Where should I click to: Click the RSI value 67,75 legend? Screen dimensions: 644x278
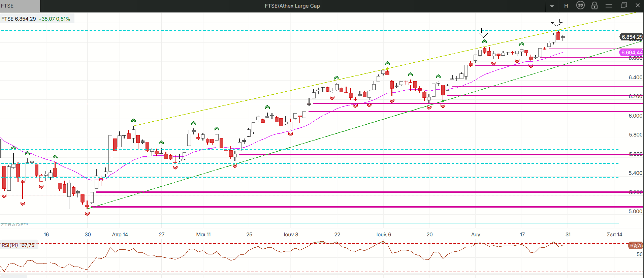pyautogui.click(x=28, y=245)
